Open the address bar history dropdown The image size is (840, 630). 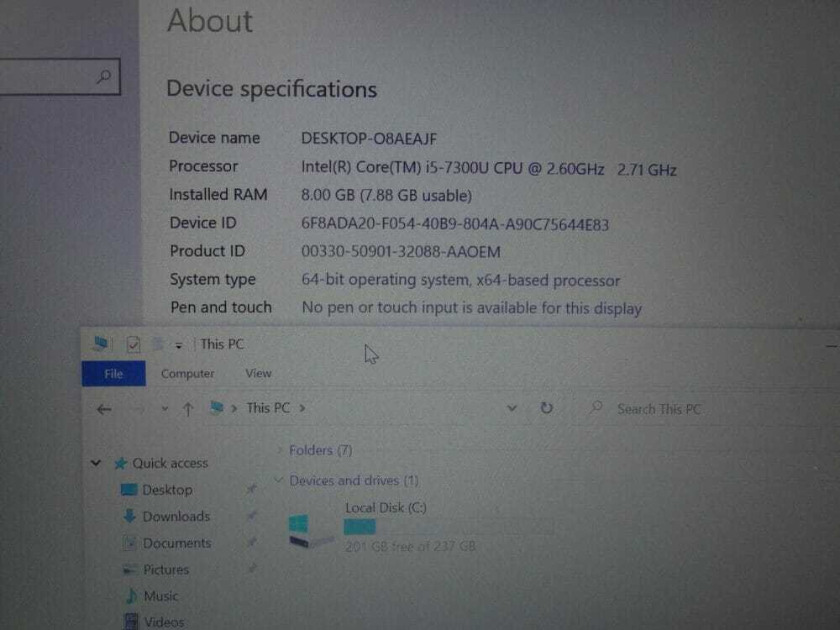click(x=512, y=408)
